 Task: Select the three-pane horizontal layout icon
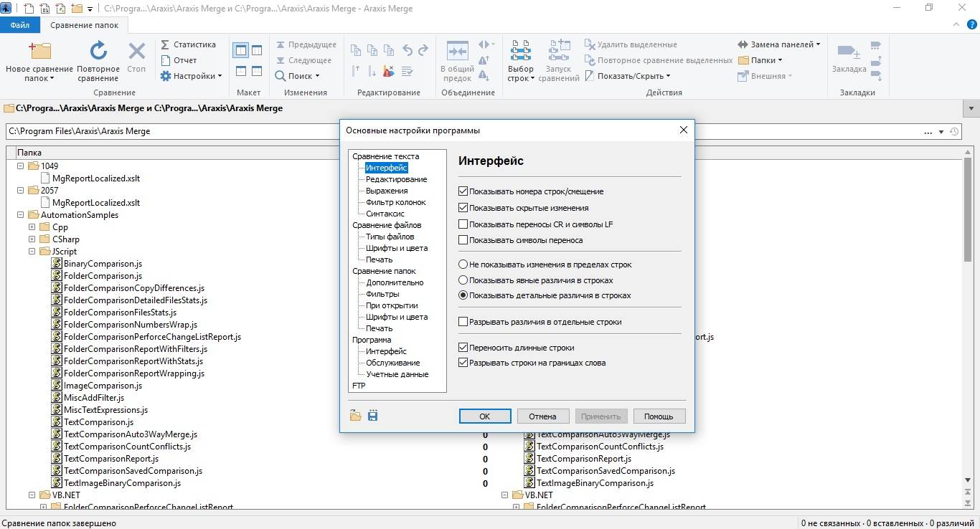[257, 71]
